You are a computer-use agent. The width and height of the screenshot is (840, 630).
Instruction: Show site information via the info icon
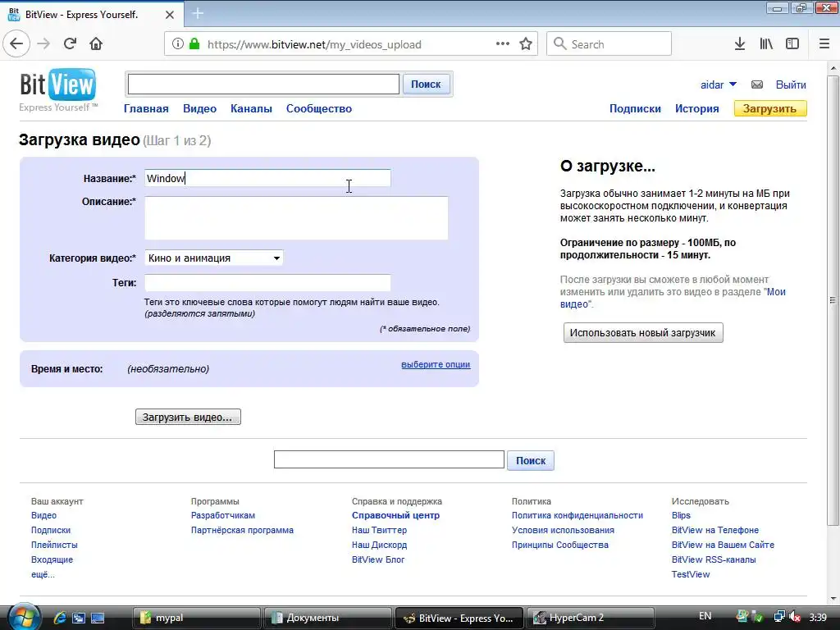[178, 44]
